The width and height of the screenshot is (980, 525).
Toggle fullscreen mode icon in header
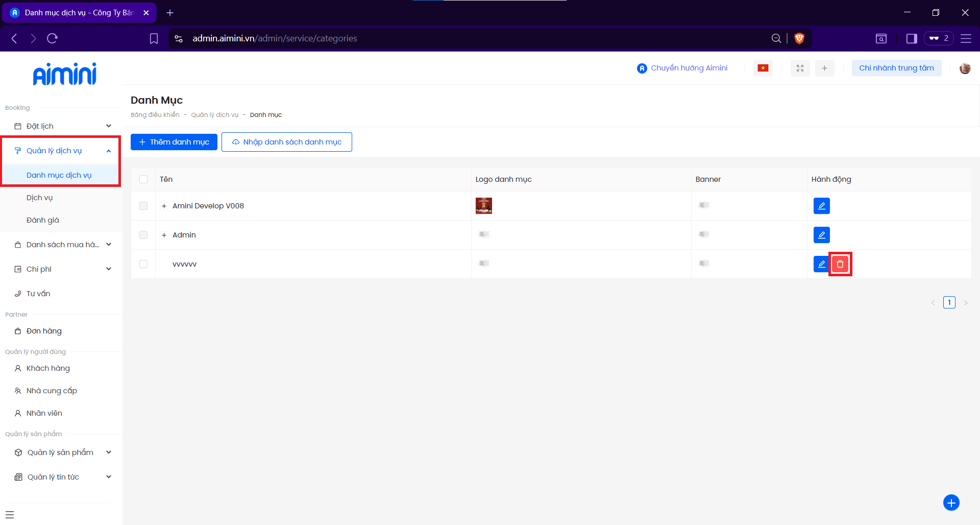coord(800,68)
